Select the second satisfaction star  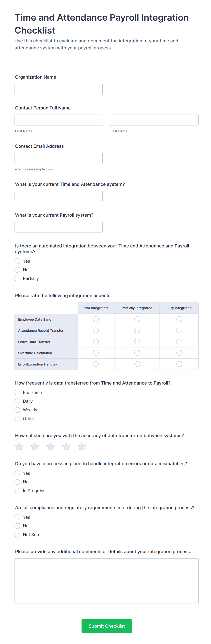[x=35, y=446]
